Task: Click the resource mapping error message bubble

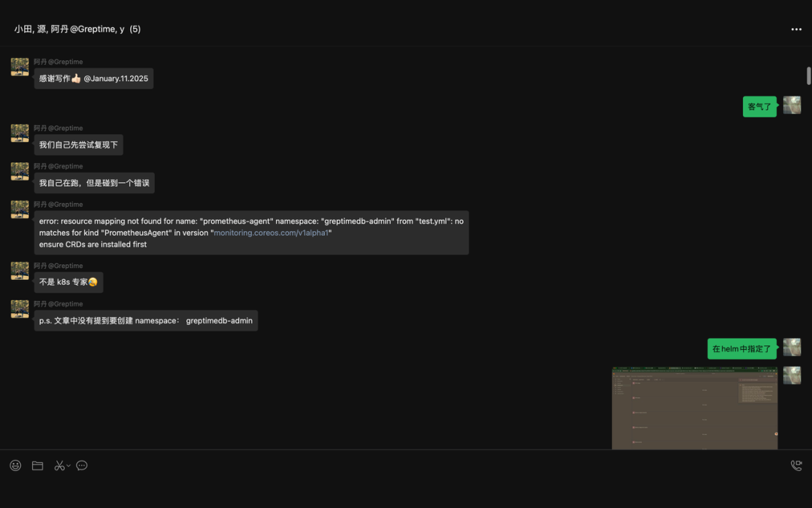Action: [251, 233]
